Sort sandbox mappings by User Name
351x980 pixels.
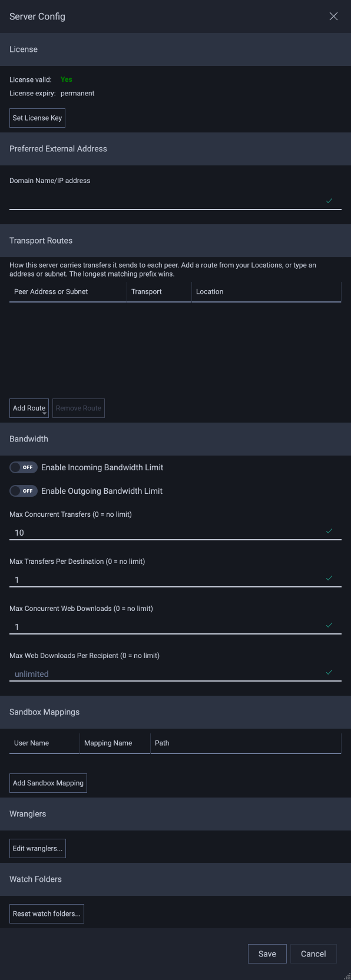click(x=45, y=743)
